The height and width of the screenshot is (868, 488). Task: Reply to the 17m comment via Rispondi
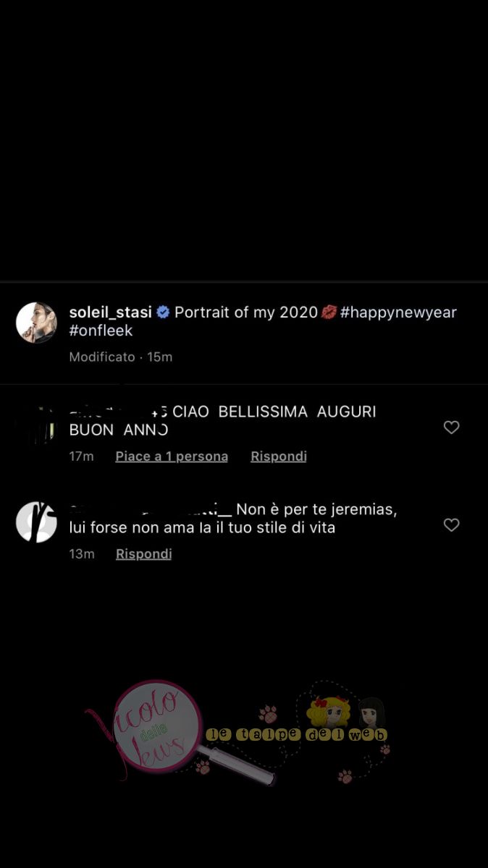tap(279, 456)
